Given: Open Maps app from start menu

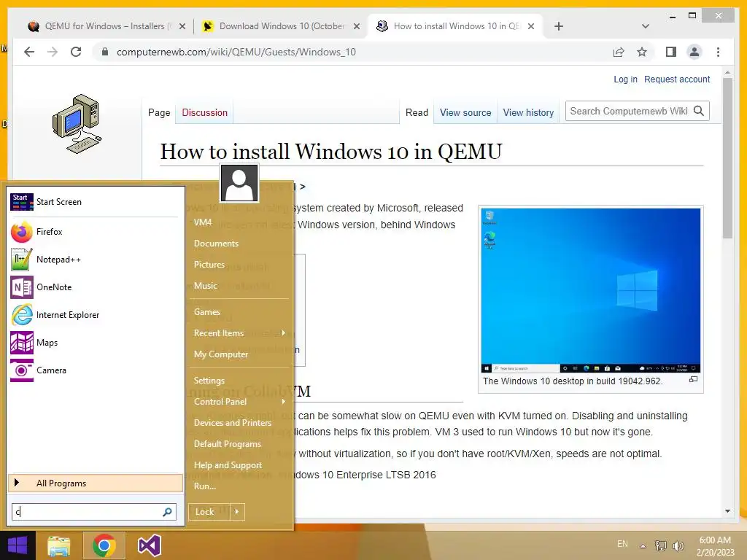Looking at the screenshot, I should (96, 343).
